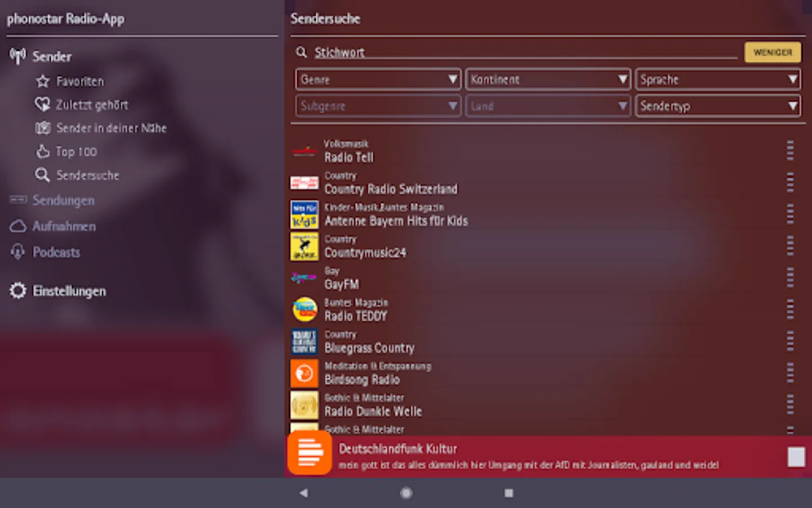Open the Kontinent dropdown

tap(548, 80)
